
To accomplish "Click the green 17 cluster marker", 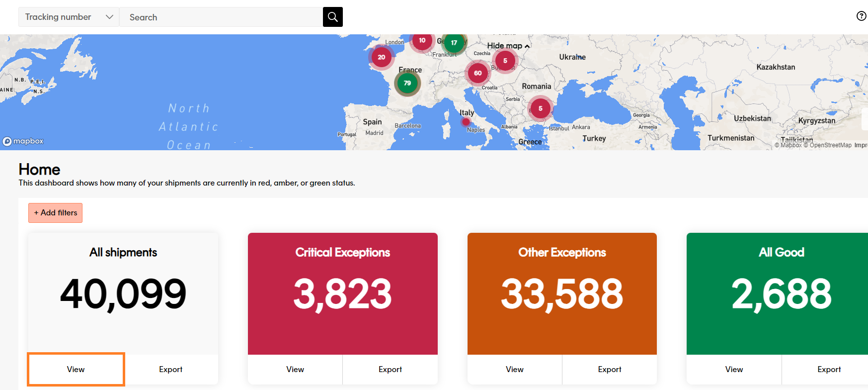I will (x=454, y=43).
